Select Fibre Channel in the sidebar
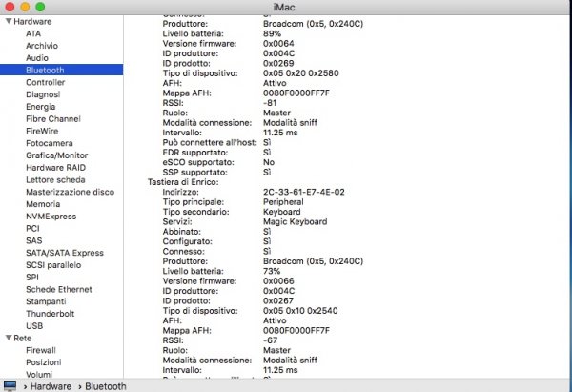This screenshot has width=572, height=392. click(x=52, y=118)
